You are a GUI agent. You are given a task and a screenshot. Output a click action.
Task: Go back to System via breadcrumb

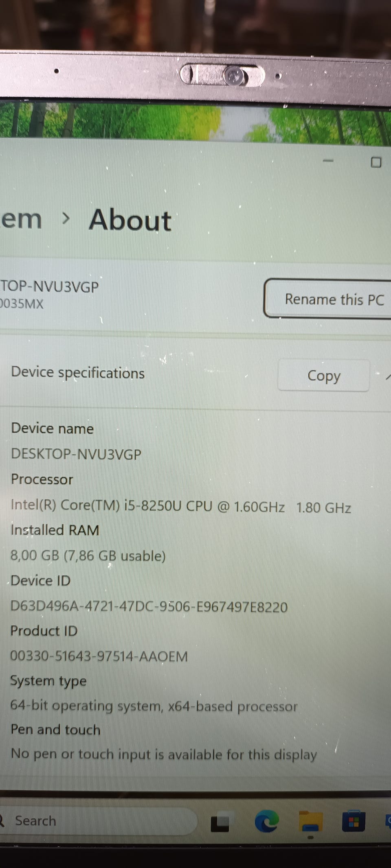20,220
